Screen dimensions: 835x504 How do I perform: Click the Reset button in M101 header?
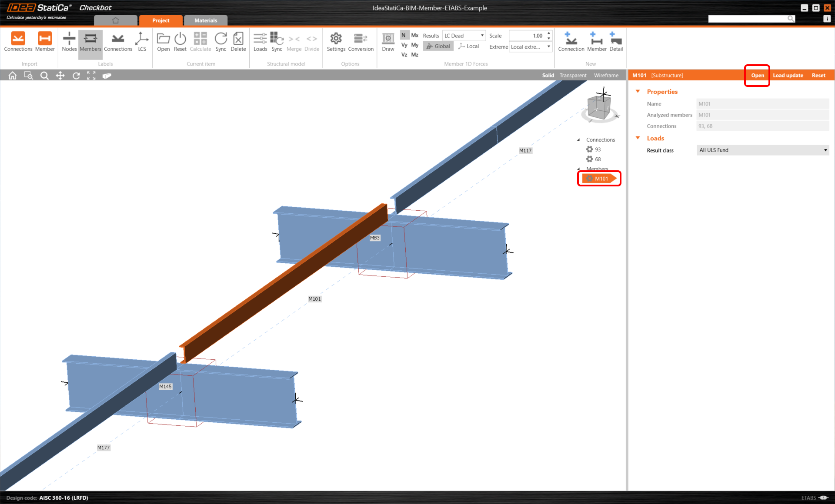818,76
